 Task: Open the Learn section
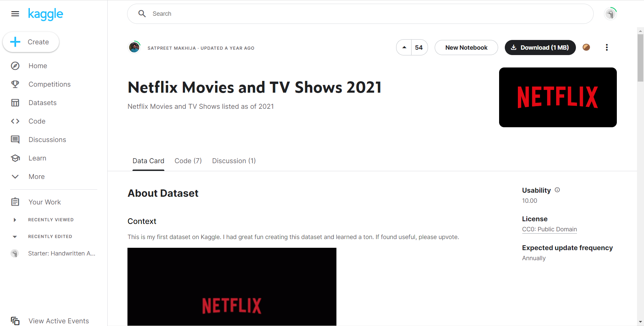click(37, 158)
